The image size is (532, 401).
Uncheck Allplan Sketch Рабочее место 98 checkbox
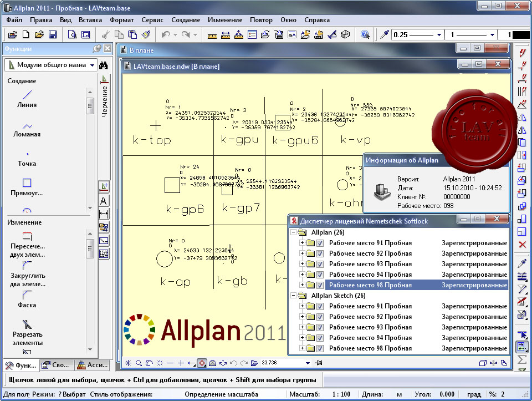[320, 348]
